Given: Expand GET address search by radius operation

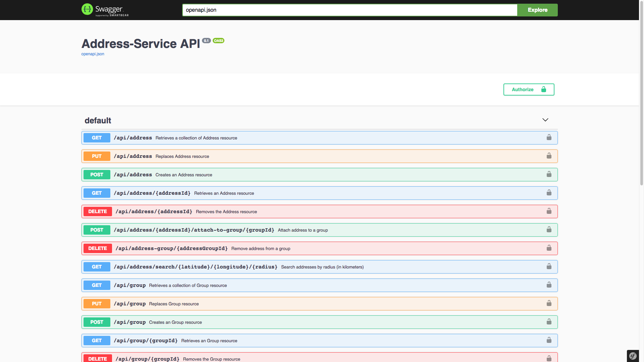Looking at the screenshot, I should click(x=319, y=267).
